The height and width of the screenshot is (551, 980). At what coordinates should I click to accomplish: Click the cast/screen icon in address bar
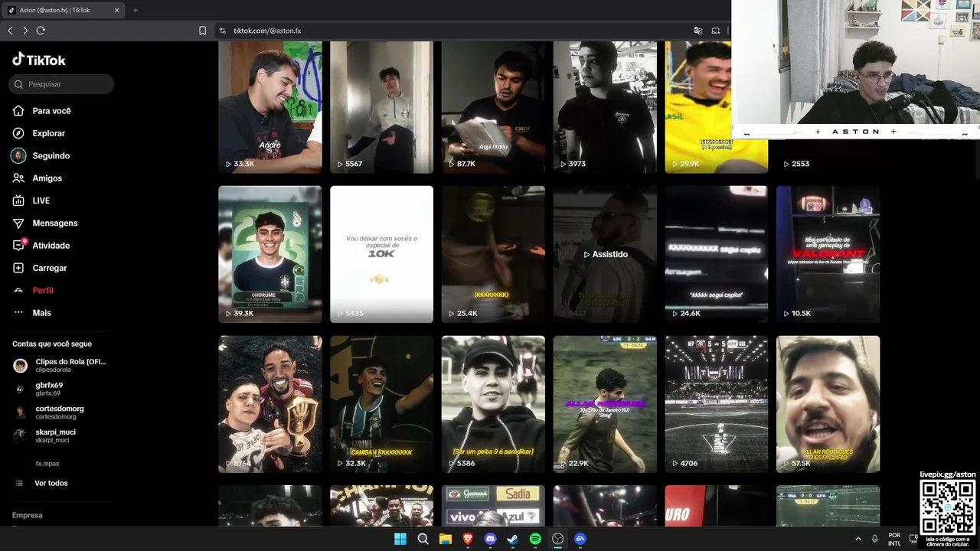[x=716, y=31]
